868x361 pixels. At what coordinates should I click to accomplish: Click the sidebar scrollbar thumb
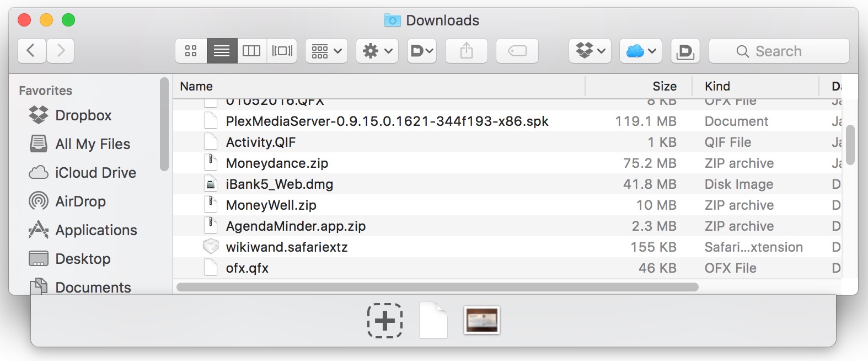[164, 124]
